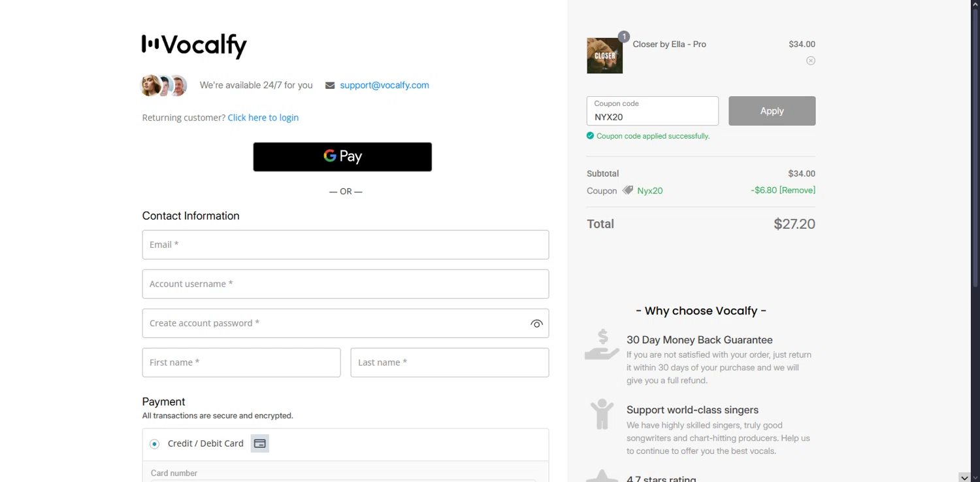Screen dimensions: 980x482
Task: Click the green success check icon
Action: point(591,136)
